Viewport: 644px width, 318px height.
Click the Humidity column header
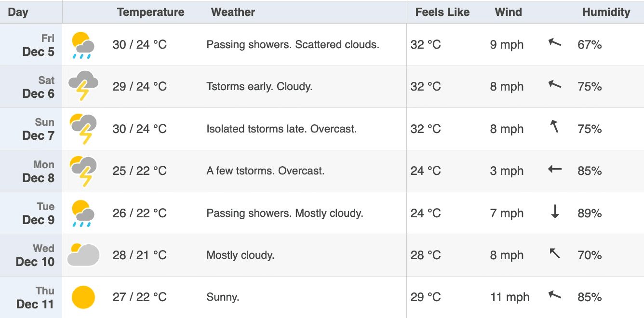click(x=606, y=12)
